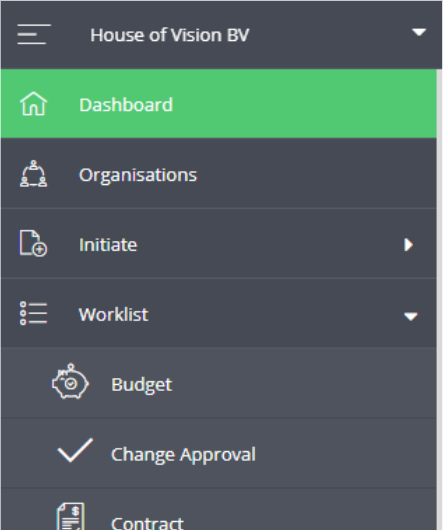Click the House of Vision BV company name
This screenshot has height=530, width=443.
click(170, 35)
